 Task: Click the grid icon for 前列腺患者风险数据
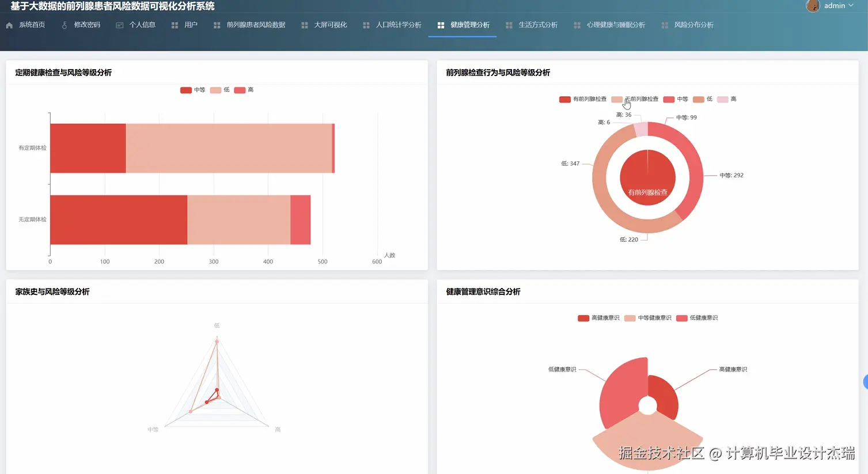[x=217, y=25]
